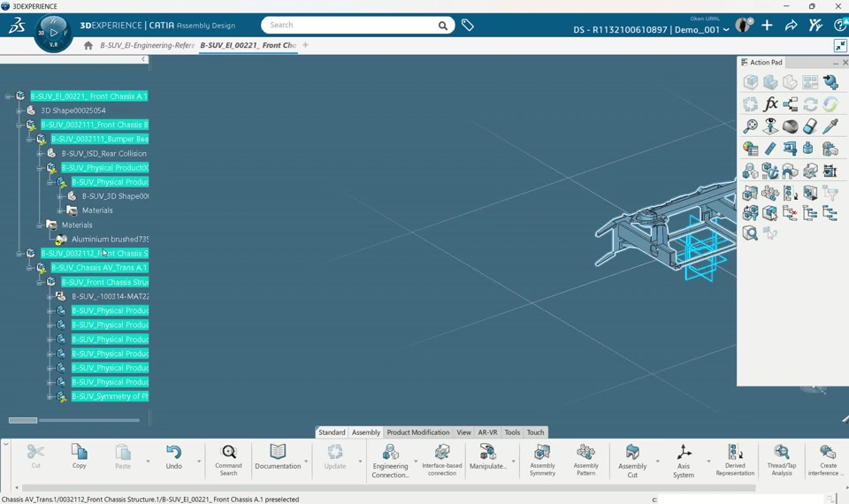
Task: Click Assembly Pattern tool
Action: pos(585,460)
